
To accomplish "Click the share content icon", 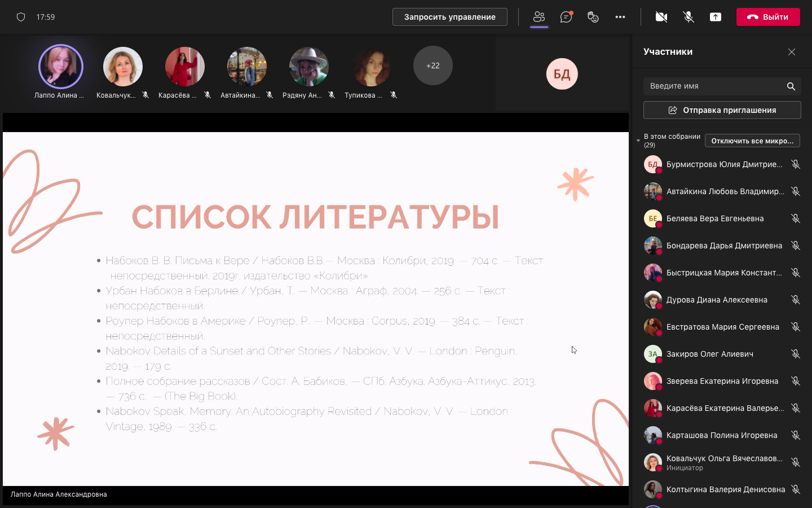I will tap(716, 17).
